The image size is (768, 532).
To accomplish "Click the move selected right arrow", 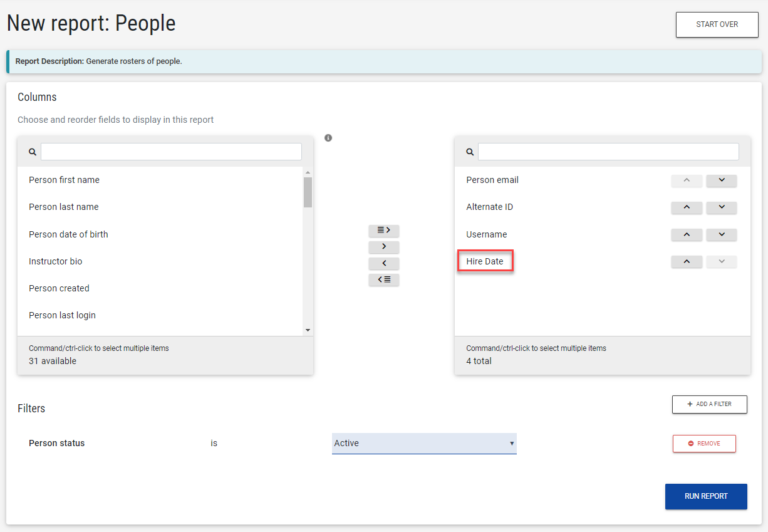I will click(383, 247).
